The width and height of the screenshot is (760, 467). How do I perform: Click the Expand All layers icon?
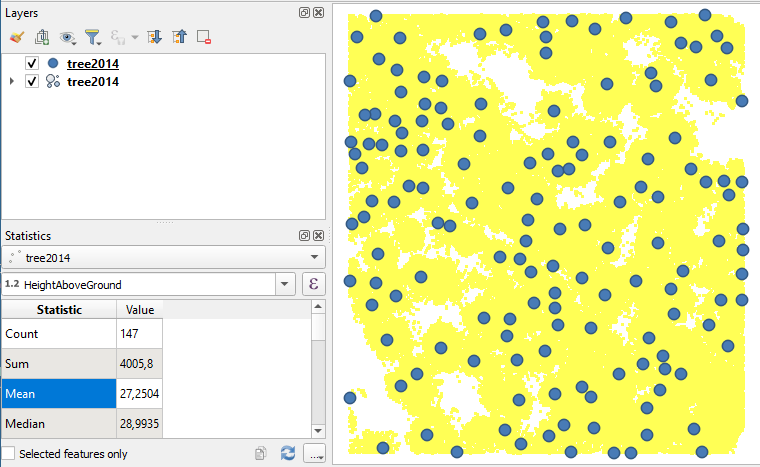(x=154, y=37)
